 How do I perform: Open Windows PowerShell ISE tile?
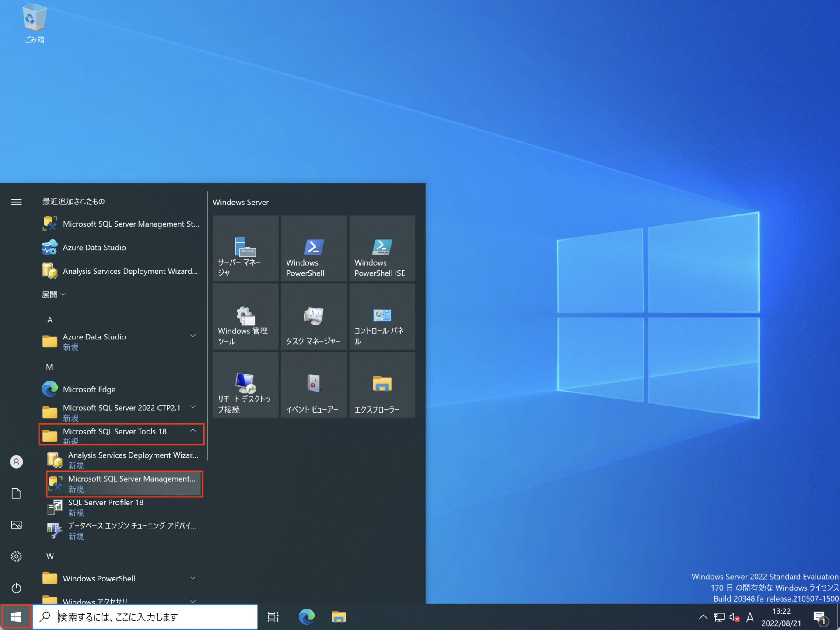tap(381, 248)
